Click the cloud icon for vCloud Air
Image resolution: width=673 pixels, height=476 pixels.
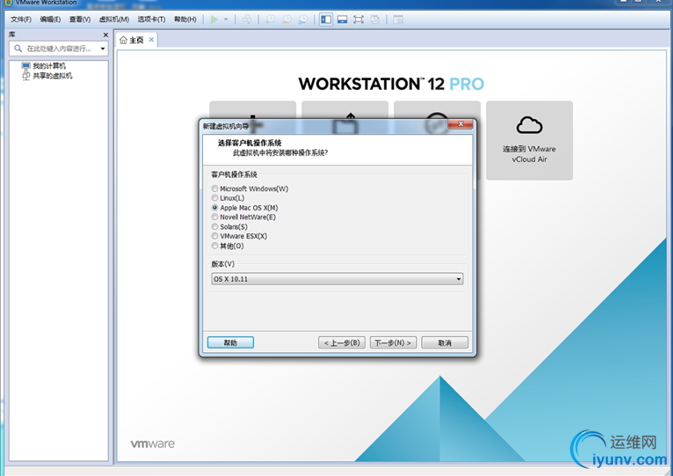click(x=529, y=125)
